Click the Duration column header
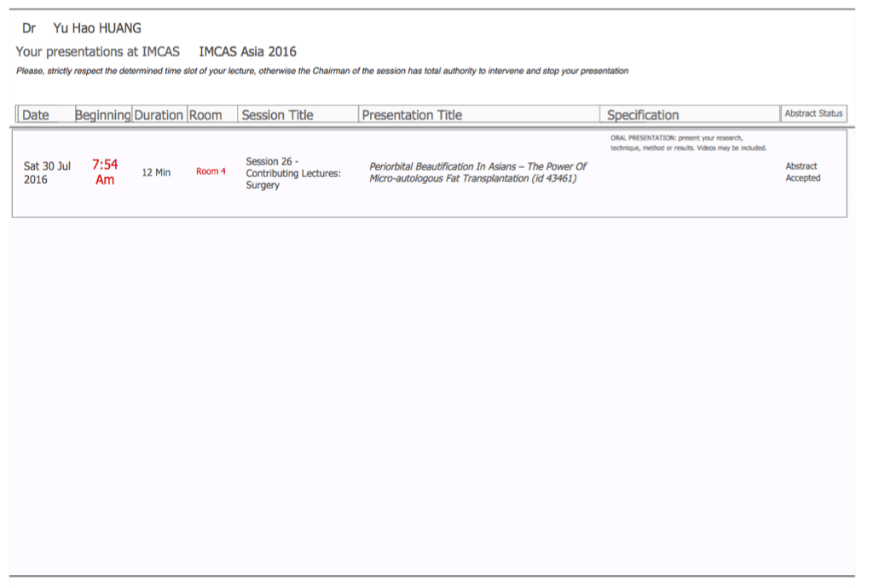Image resolution: width=873 pixels, height=588 pixels. 159,114
